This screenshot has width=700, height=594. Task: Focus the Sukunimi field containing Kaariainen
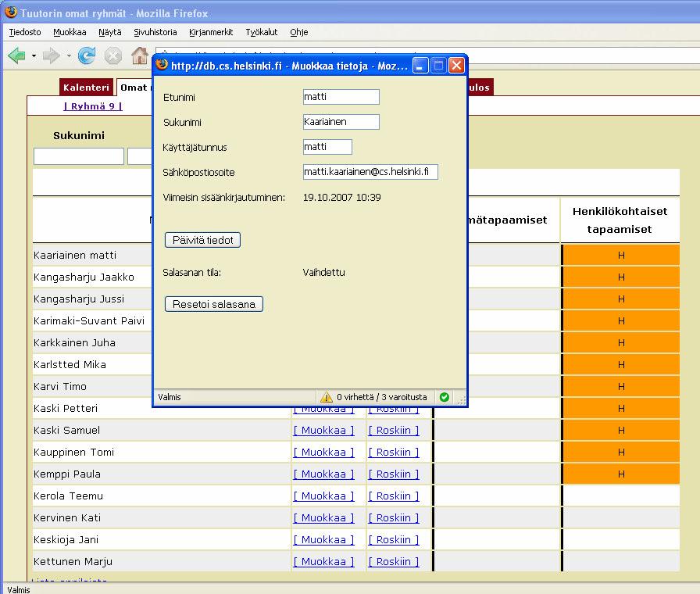[x=341, y=122]
